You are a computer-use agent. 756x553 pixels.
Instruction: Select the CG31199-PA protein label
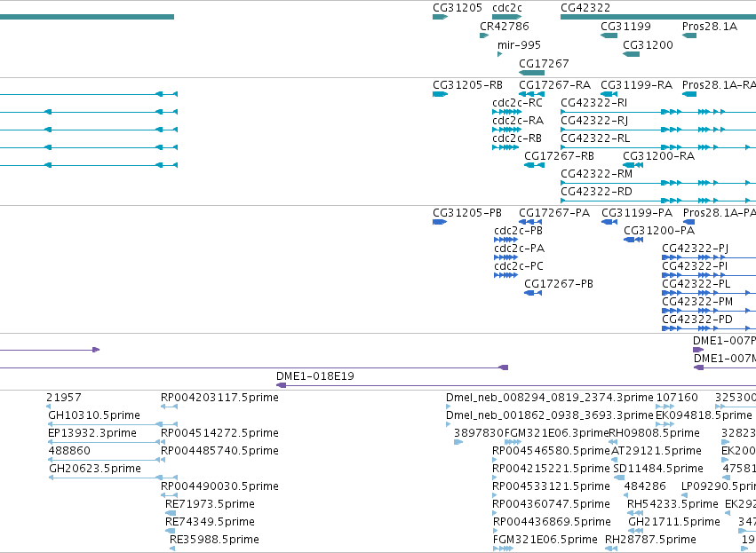coord(637,213)
